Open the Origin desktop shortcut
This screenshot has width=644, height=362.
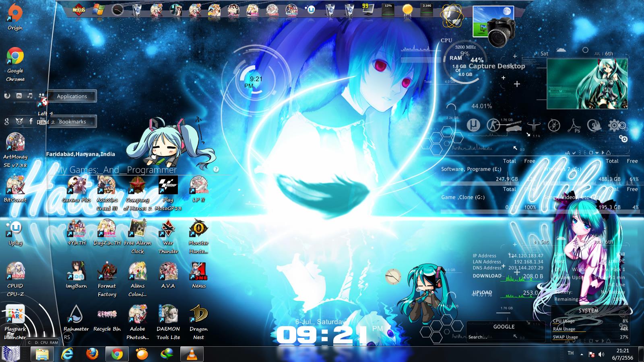[15, 17]
